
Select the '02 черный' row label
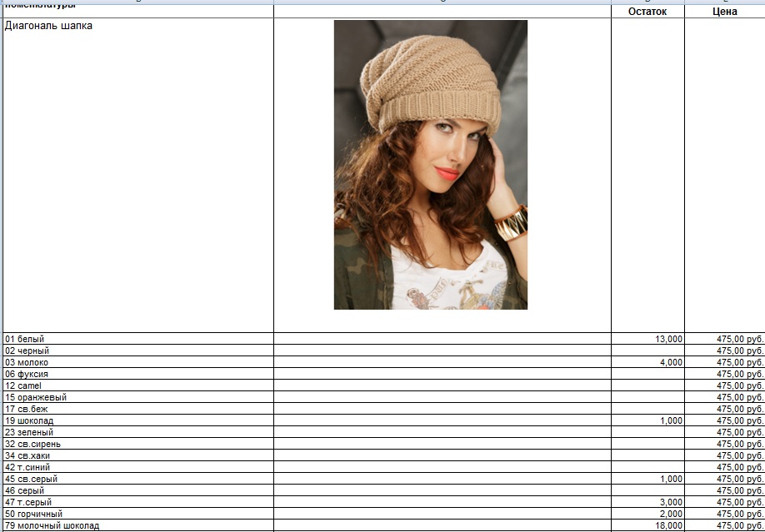pyautogui.click(x=27, y=351)
